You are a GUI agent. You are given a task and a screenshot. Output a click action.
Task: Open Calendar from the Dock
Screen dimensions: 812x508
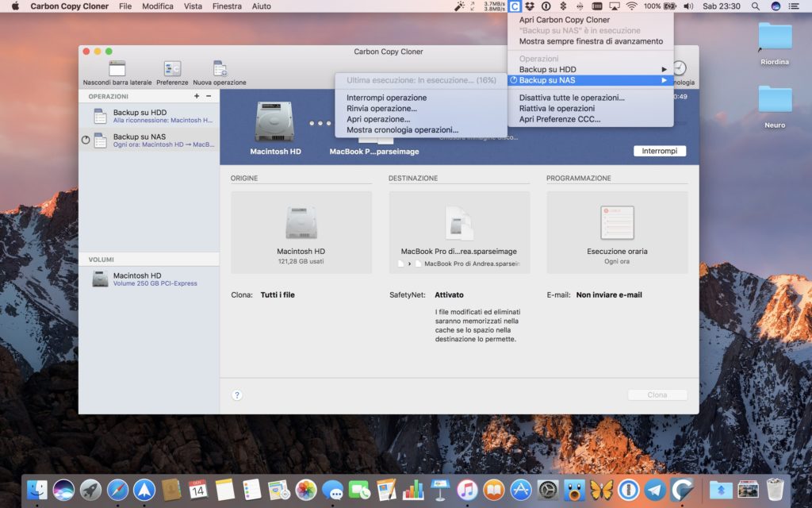197,490
